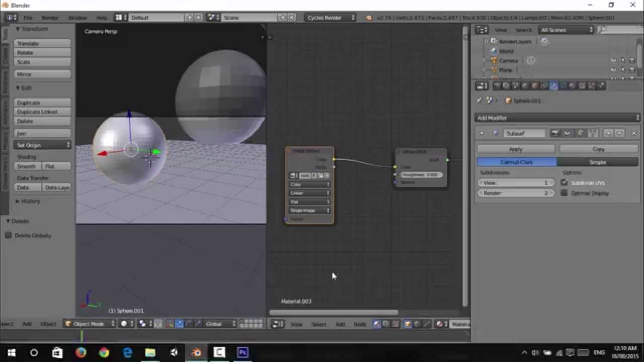Uncheck Subdivide UVs option
This screenshot has width=644, height=362.
564,183
